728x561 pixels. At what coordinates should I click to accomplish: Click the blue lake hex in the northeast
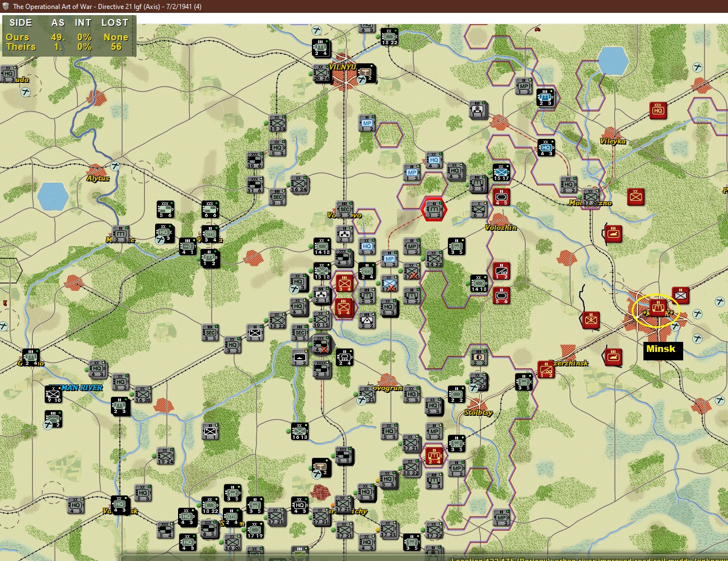[x=613, y=61]
